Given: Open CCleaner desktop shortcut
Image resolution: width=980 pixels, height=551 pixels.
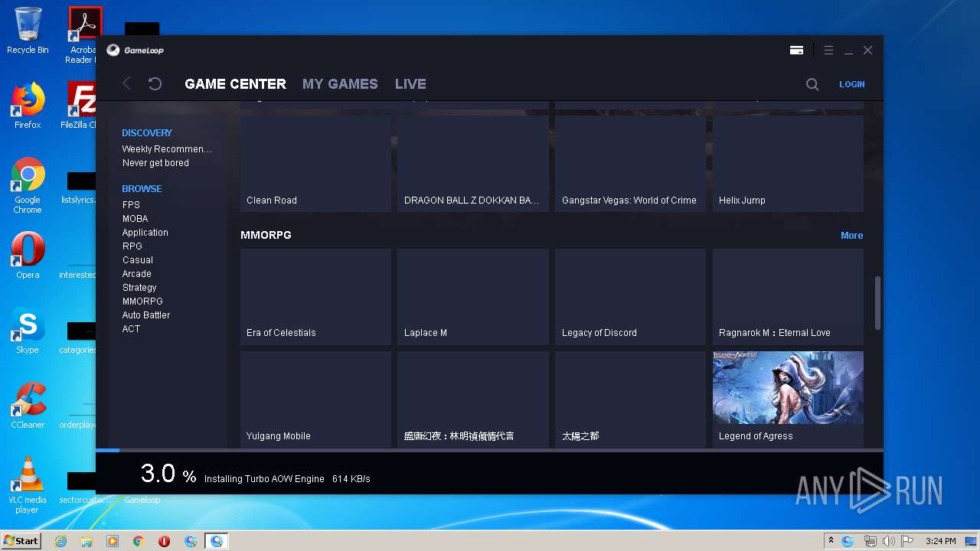Looking at the screenshot, I should pos(28,406).
